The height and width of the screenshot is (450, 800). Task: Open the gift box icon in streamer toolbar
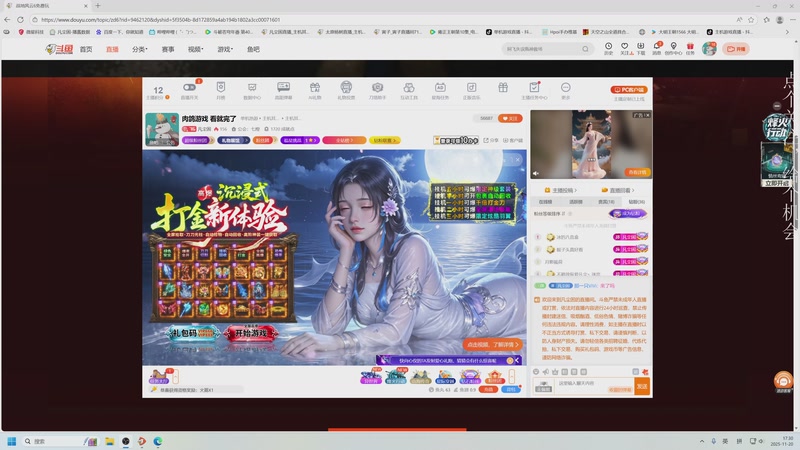click(x=503, y=88)
